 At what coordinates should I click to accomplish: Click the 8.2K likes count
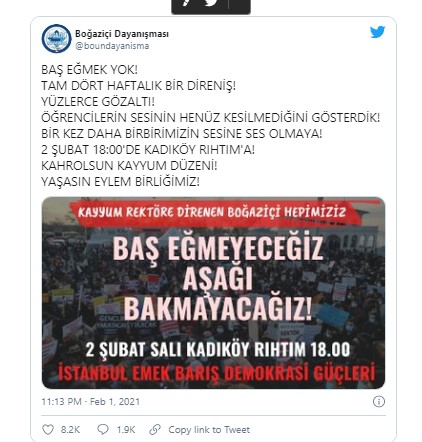tap(70, 430)
